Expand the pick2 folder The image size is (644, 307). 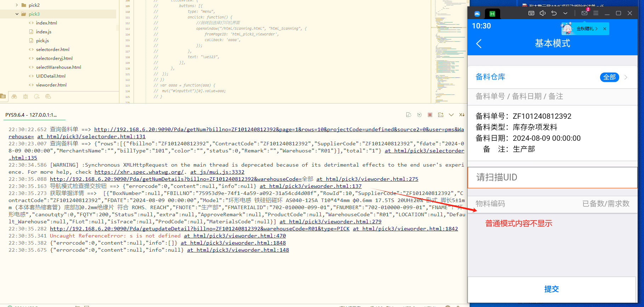(17, 5)
